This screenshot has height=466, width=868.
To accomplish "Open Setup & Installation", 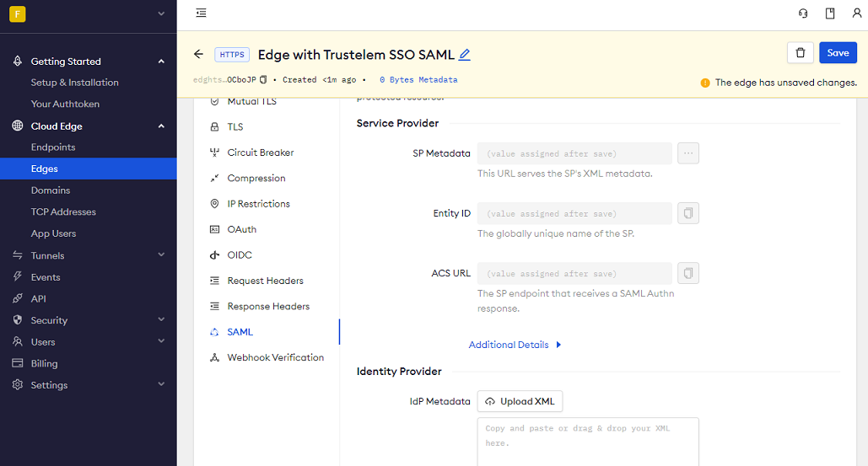I will click(x=75, y=83).
